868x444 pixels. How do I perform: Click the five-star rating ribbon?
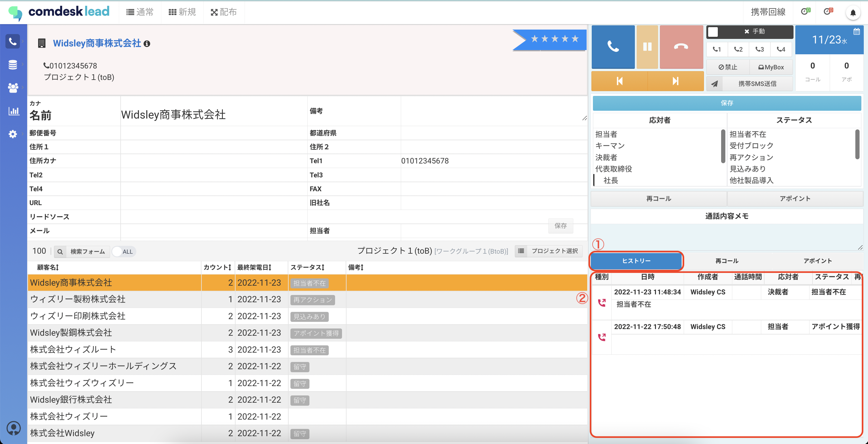coord(554,39)
